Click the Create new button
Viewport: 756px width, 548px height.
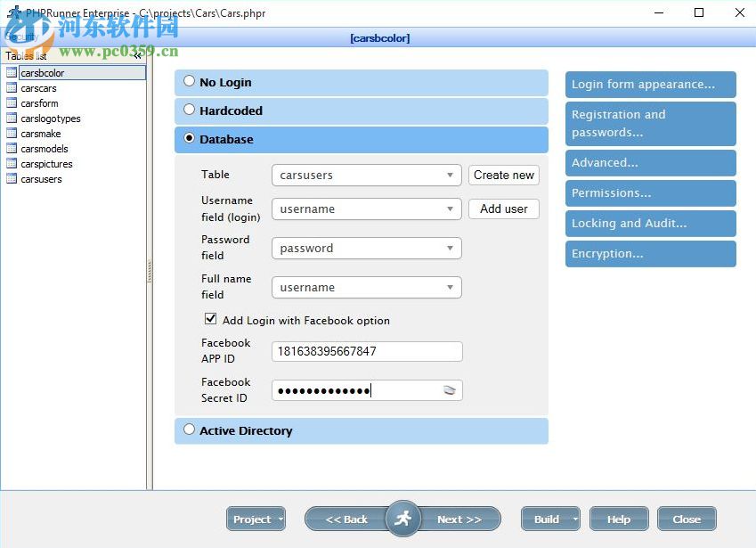[503, 176]
